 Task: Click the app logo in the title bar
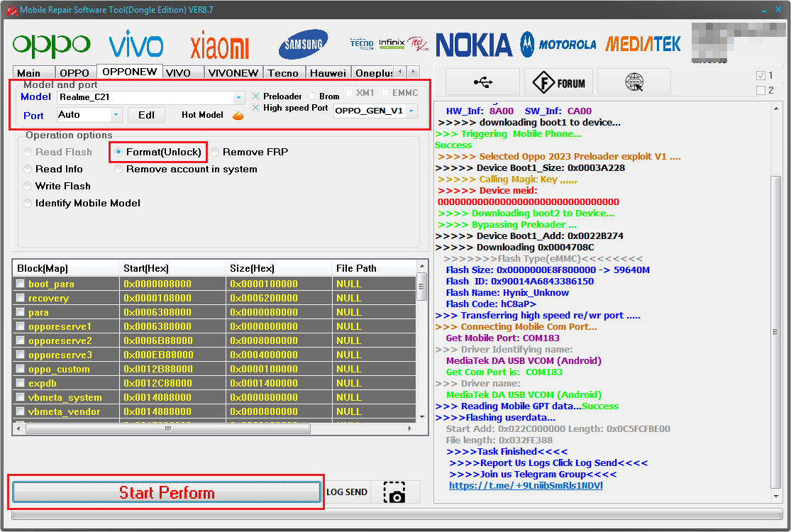pos(11,10)
